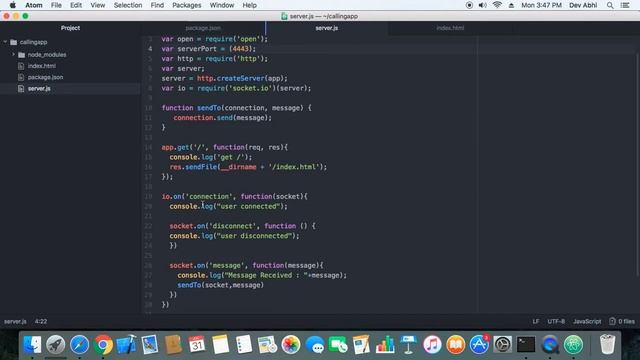Open the Atom application menu
Image resolution: width=640 pixels, height=360 pixels.
(34, 5)
